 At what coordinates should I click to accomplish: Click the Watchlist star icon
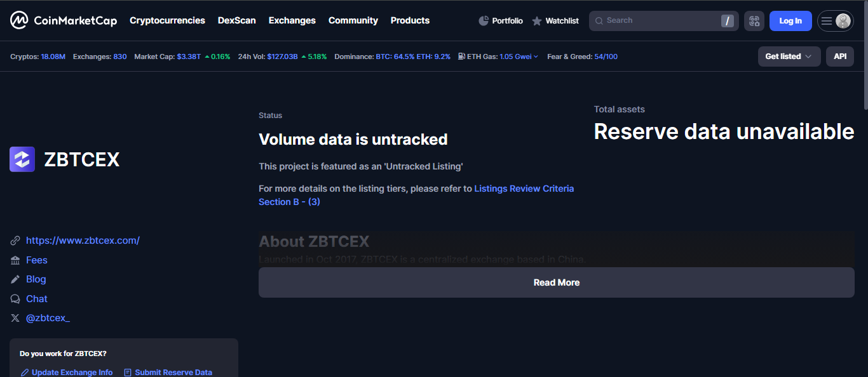[537, 21]
